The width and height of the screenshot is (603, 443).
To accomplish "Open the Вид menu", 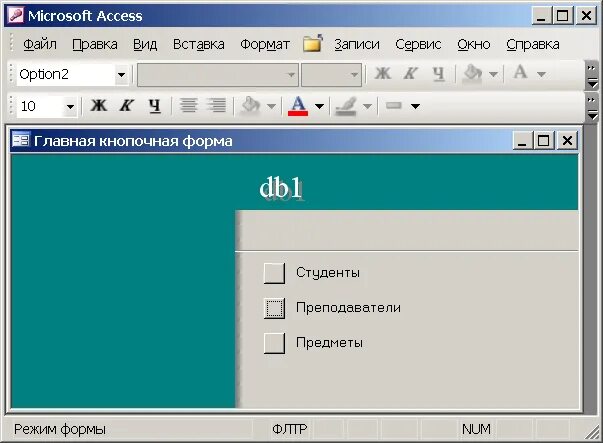I will tap(145, 44).
